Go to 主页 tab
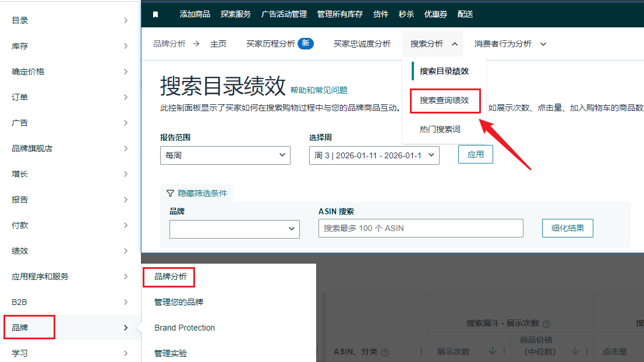The image size is (644, 362). click(218, 44)
